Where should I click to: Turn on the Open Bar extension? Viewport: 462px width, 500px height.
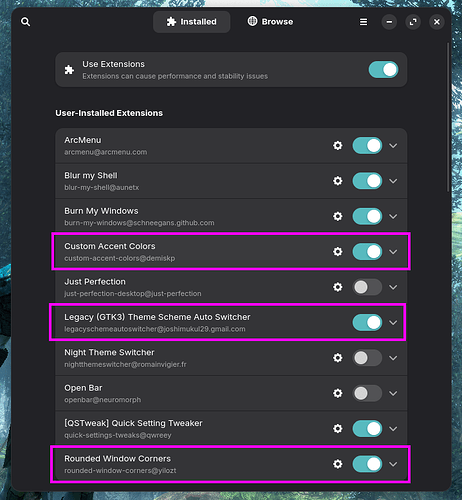point(367,393)
